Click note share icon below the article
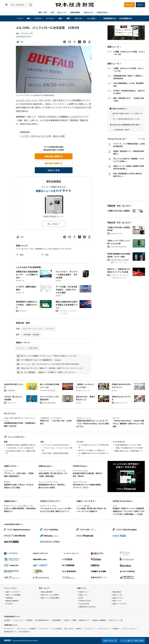This screenshot has height=644, width=149. point(74,237)
